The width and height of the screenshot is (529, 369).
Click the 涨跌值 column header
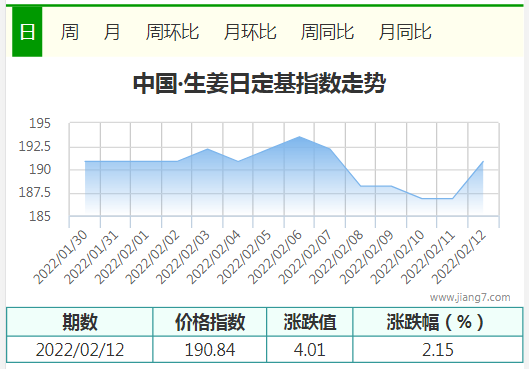(310, 322)
